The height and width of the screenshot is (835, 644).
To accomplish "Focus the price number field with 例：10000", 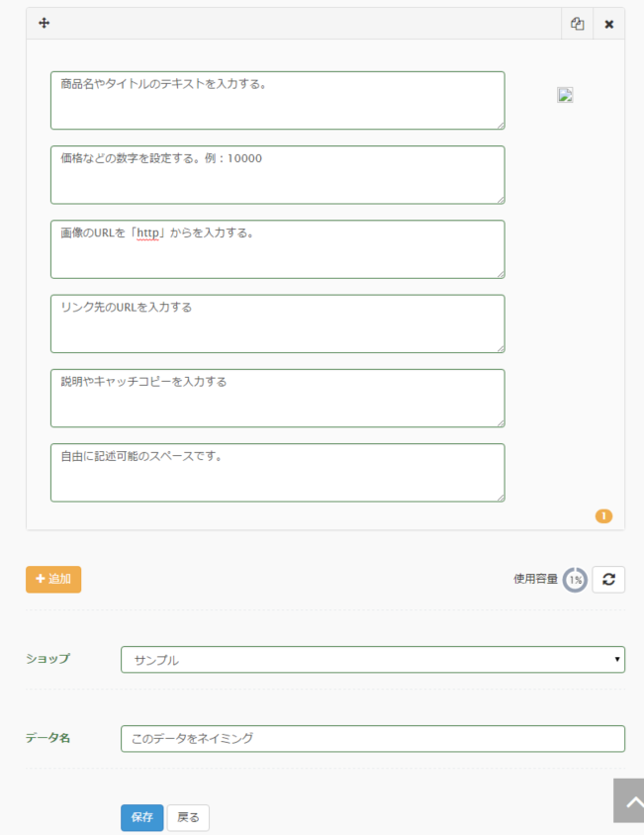I will tap(278, 175).
